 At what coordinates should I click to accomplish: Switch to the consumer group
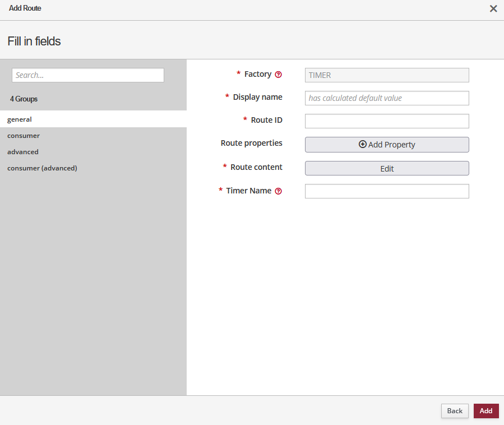point(24,136)
